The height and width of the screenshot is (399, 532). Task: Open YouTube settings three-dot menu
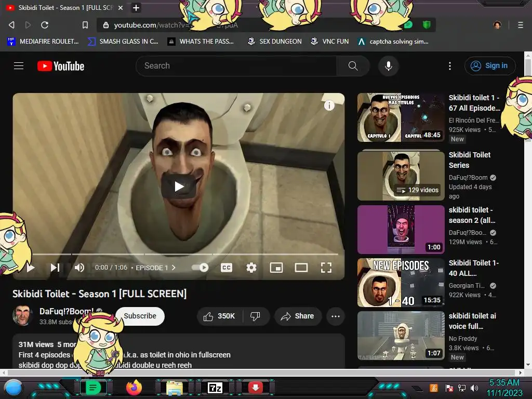[x=450, y=66]
